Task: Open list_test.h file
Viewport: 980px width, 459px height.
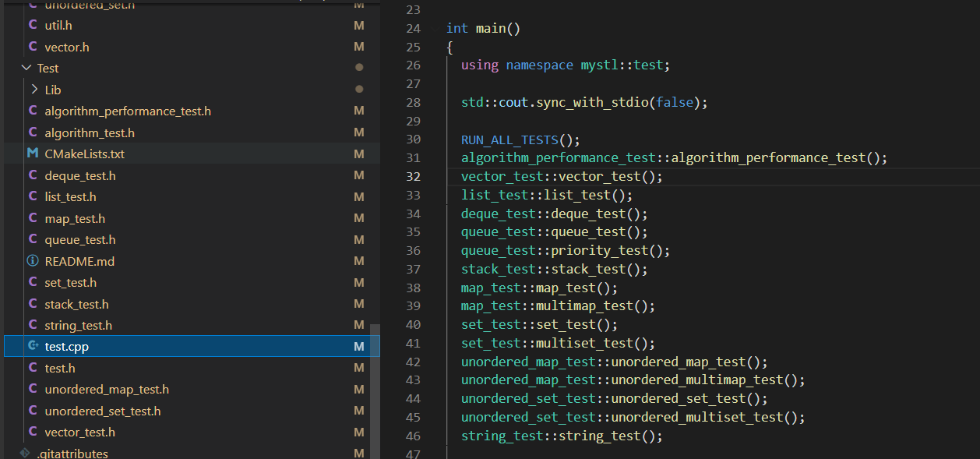Action: click(71, 196)
